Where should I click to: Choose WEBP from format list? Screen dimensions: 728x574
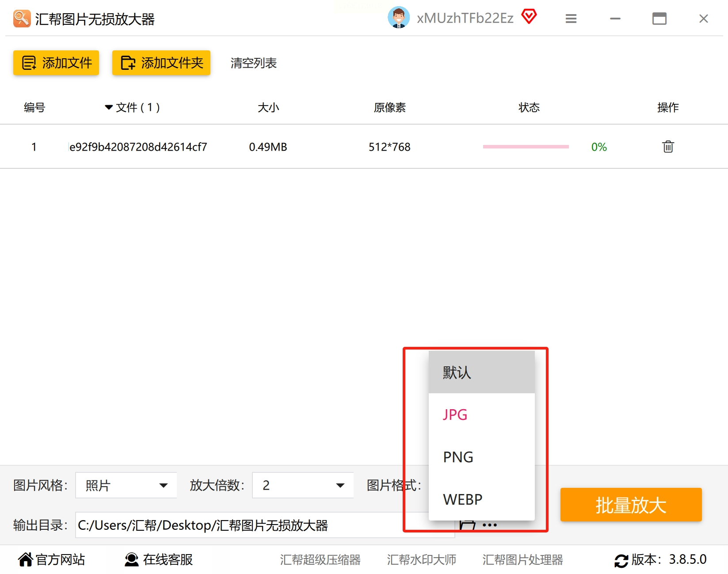pyautogui.click(x=482, y=499)
